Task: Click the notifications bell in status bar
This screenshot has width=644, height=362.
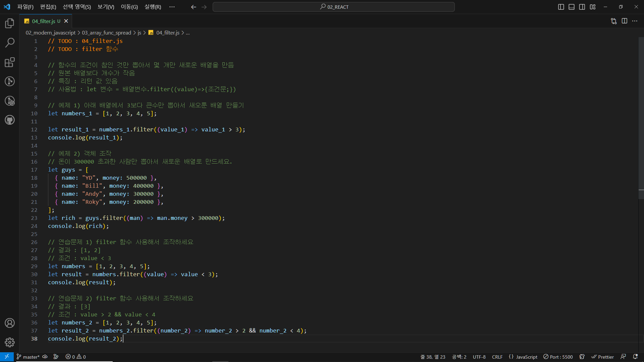Action: pyautogui.click(x=635, y=357)
